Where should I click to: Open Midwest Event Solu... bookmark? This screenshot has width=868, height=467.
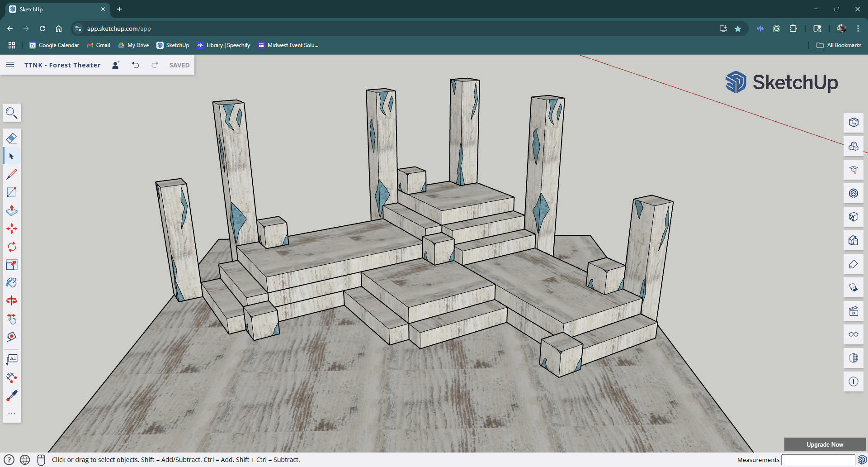point(288,45)
